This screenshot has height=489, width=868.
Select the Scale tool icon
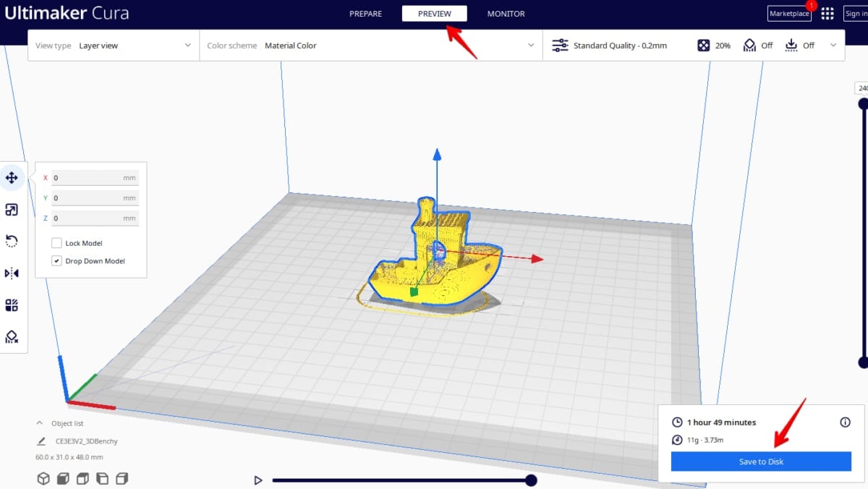click(x=12, y=210)
